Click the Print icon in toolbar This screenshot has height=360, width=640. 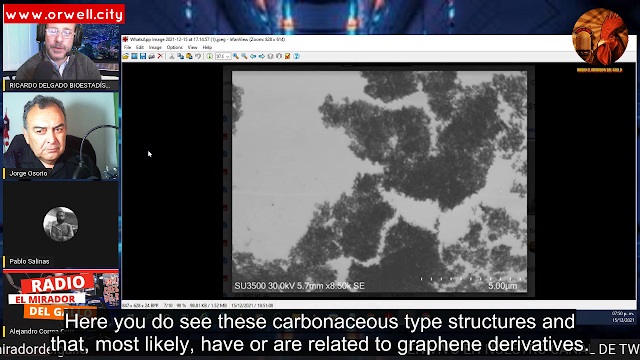click(151, 56)
